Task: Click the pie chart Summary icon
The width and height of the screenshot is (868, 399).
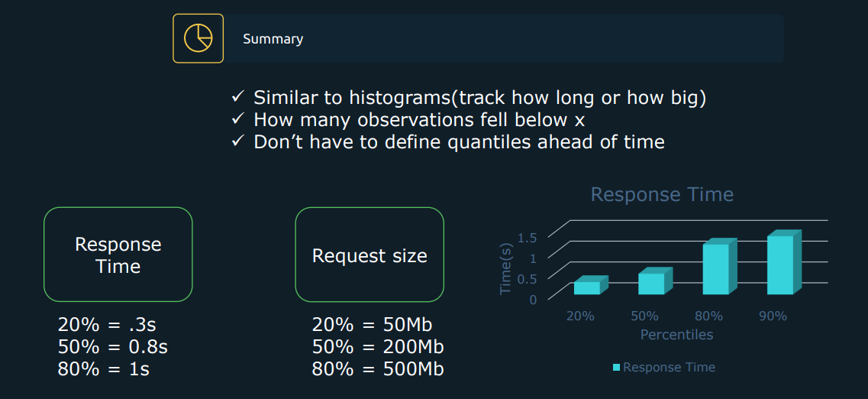Action: click(x=198, y=38)
